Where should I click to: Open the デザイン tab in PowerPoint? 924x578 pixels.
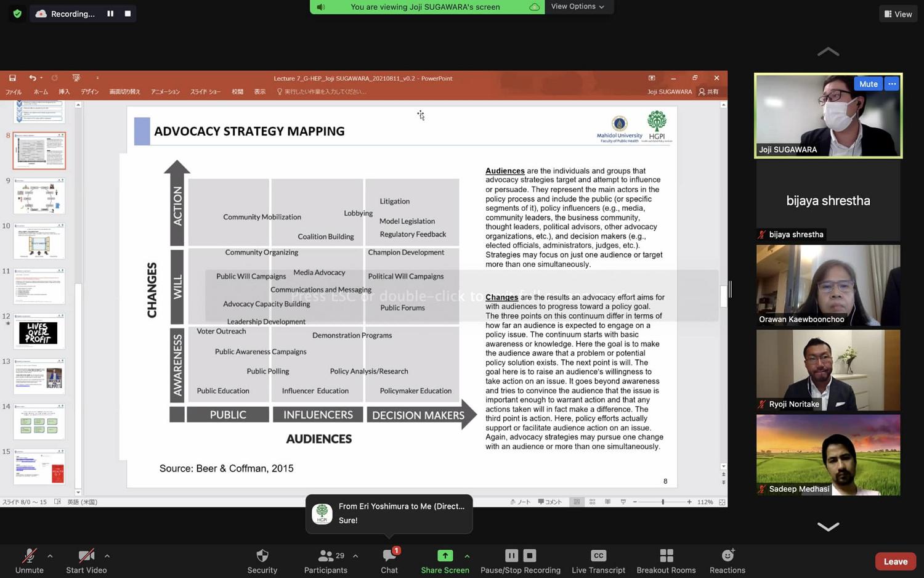tap(90, 92)
